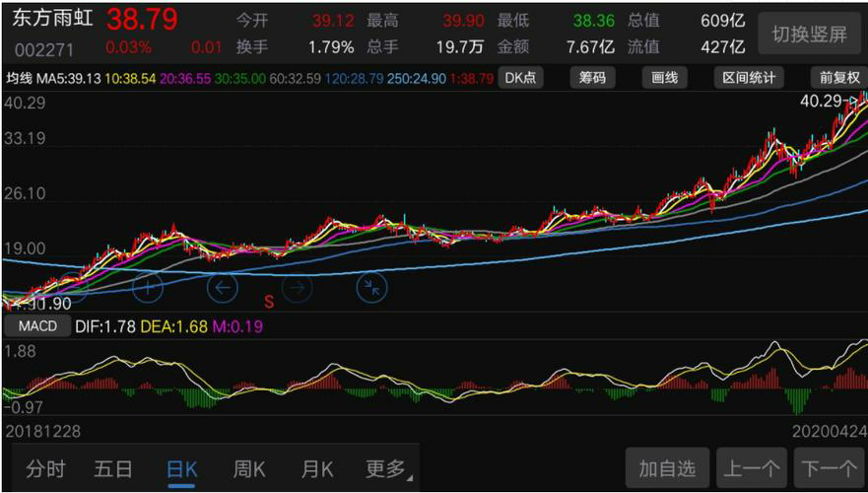The height and width of the screenshot is (493, 868).
Task: Select the 周K weekly chart tab
Action: (249, 469)
